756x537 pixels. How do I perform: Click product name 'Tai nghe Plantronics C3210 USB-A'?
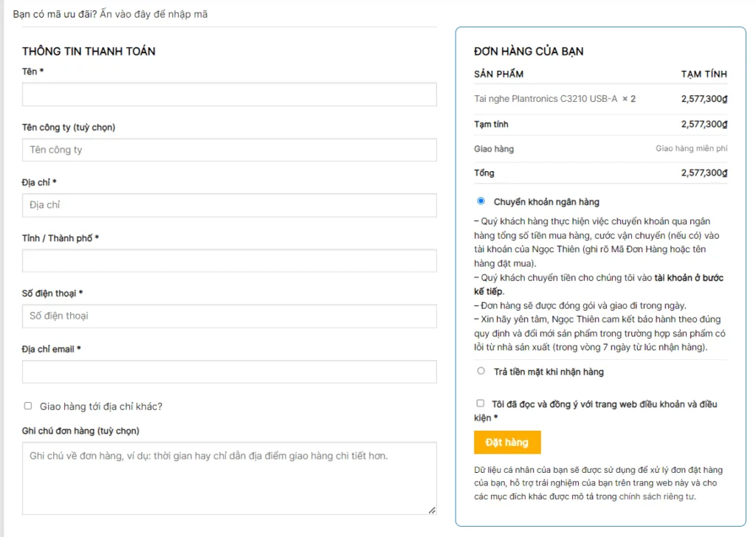point(546,99)
